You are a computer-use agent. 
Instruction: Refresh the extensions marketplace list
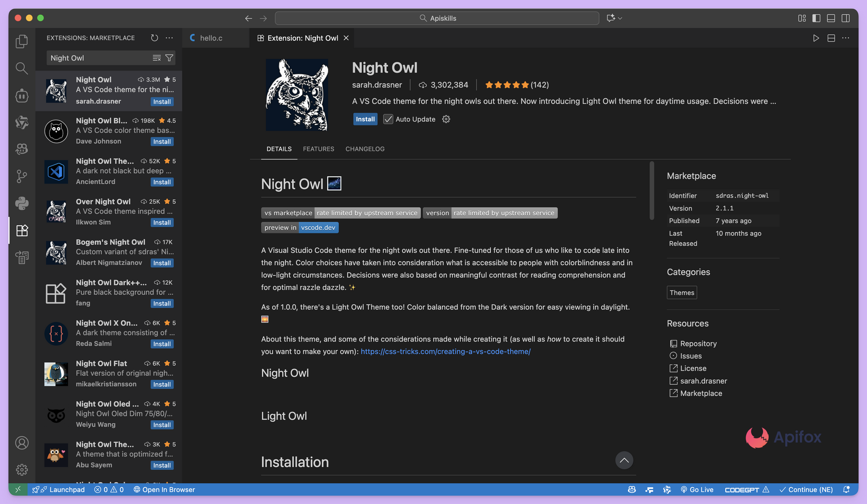coord(154,38)
